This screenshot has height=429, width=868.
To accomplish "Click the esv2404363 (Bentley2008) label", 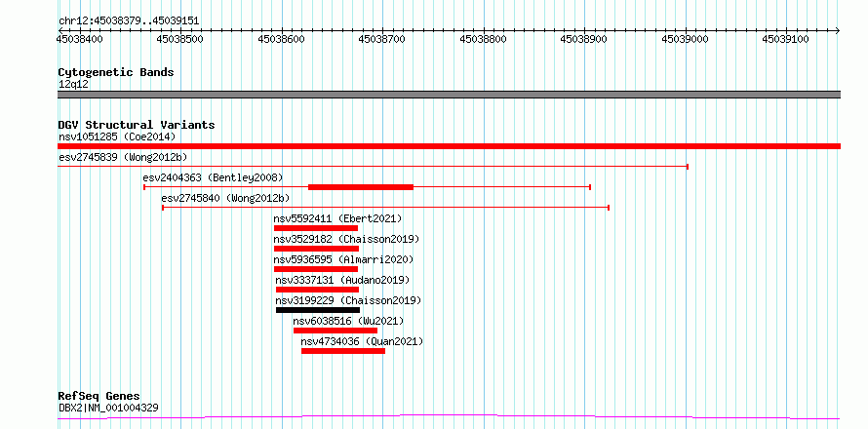I will (x=213, y=177).
